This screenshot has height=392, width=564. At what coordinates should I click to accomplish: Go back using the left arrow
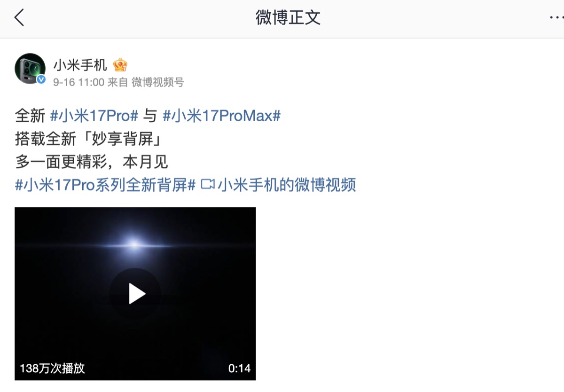click(x=19, y=18)
